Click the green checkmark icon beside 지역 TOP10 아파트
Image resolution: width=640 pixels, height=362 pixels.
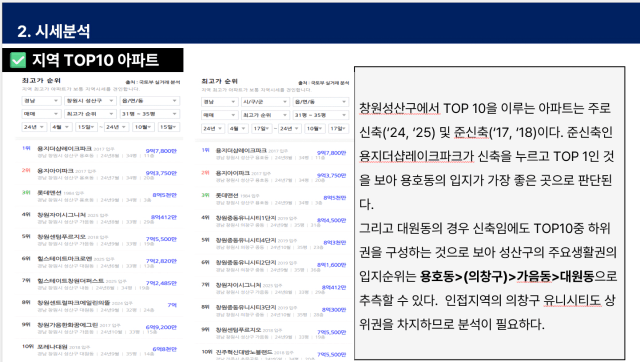(18, 60)
